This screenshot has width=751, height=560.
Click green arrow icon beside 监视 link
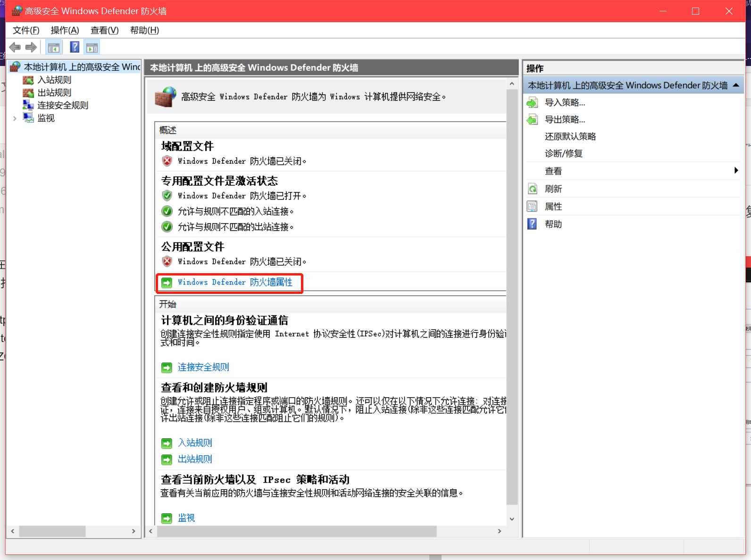pos(167,518)
